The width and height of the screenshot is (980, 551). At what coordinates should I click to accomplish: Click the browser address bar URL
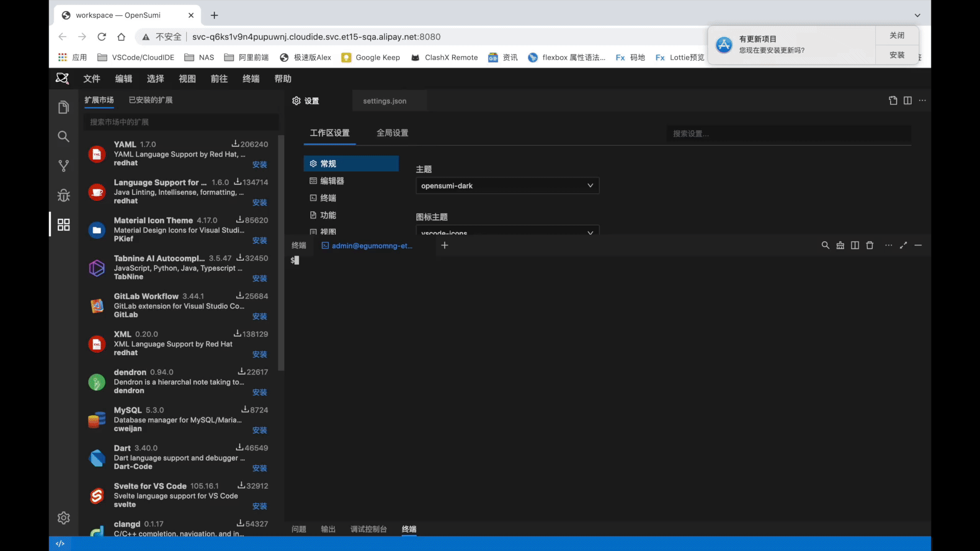point(316,37)
